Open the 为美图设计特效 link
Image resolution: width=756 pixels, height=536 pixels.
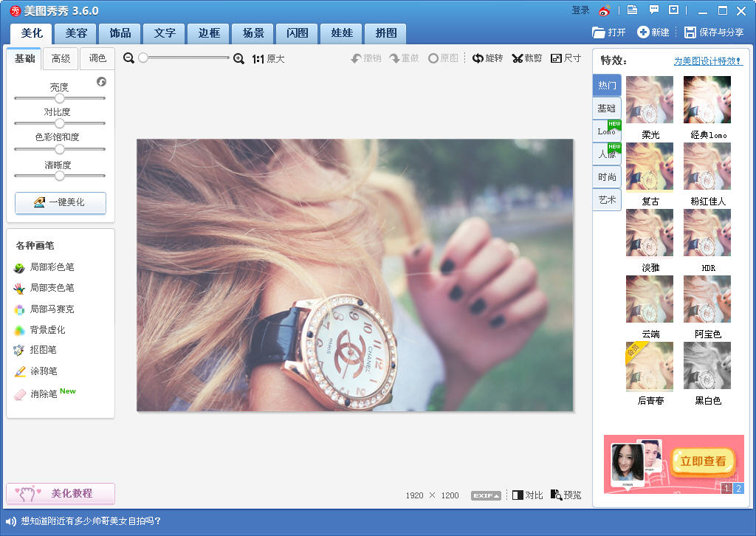coord(707,61)
